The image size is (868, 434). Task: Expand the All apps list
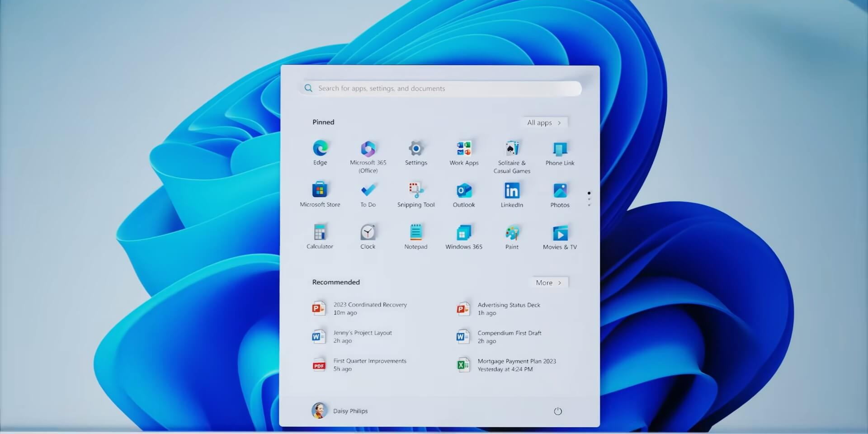click(544, 122)
